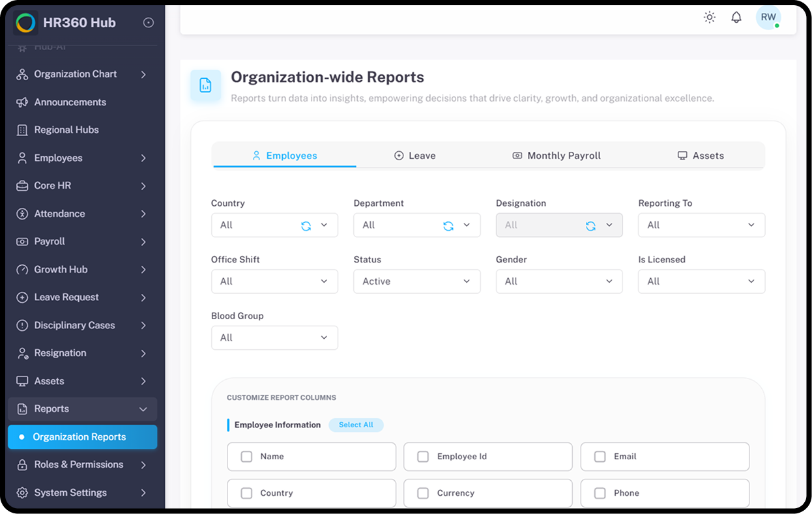Switch to the Monthly Payroll tab

tap(557, 156)
